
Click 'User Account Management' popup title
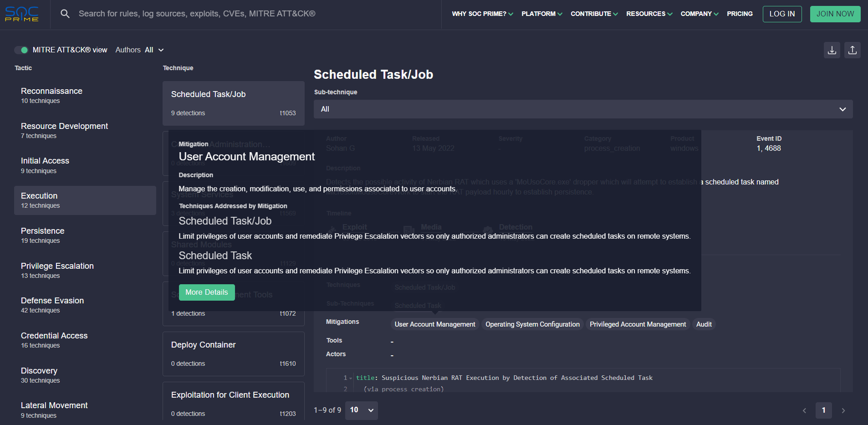click(x=247, y=157)
